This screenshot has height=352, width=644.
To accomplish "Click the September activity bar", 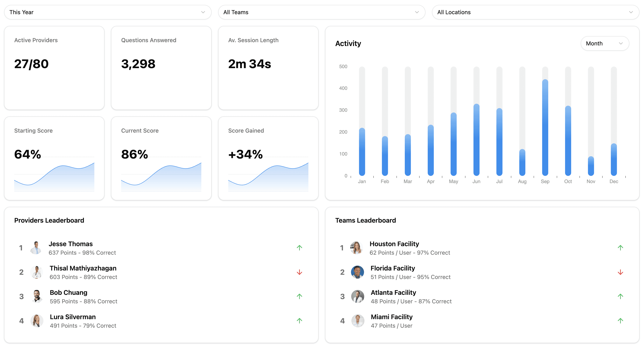I will [x=545, y=127].
